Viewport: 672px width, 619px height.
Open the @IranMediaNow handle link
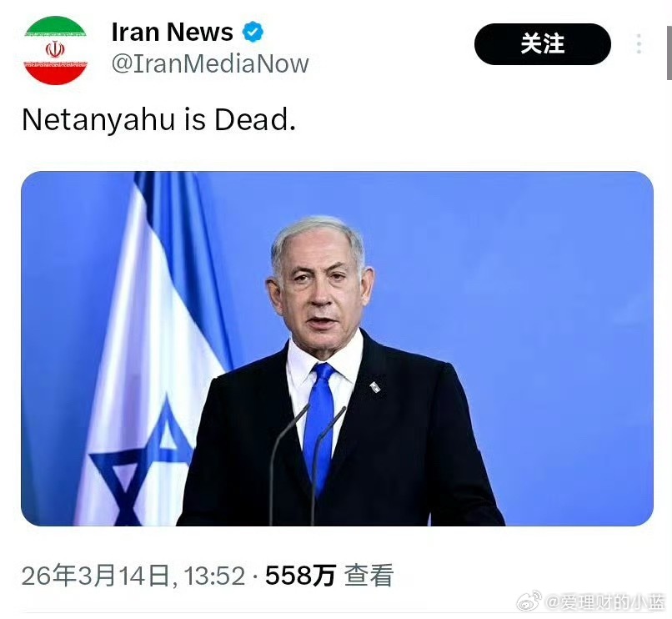[x=210, y=63]
